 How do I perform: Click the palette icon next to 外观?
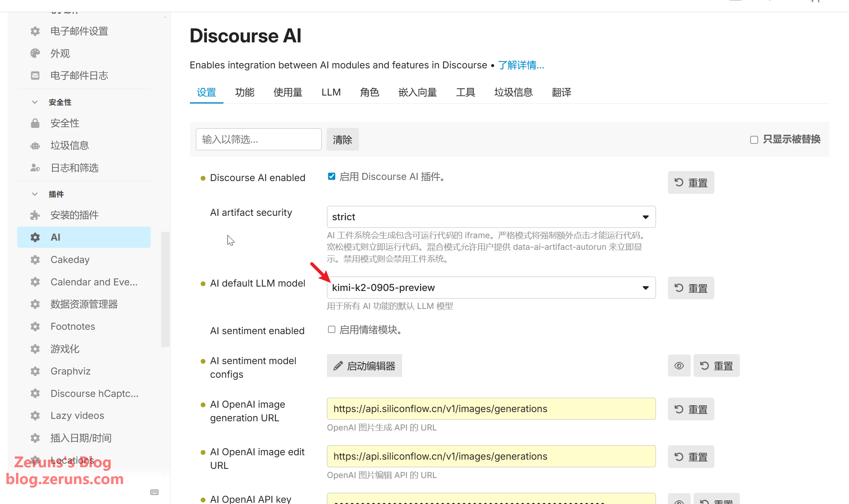[35, 53]
